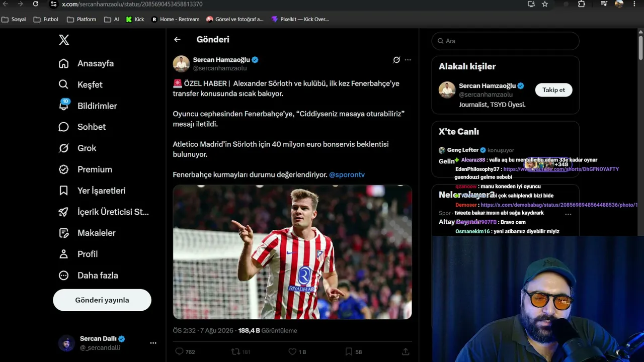Open Grok from the sidebar

[77, 148]
